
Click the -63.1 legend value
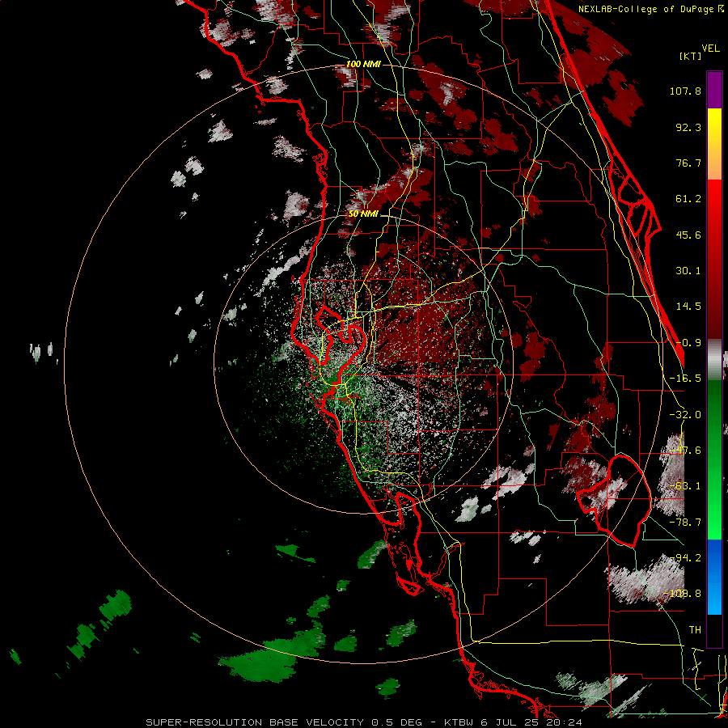685,486
